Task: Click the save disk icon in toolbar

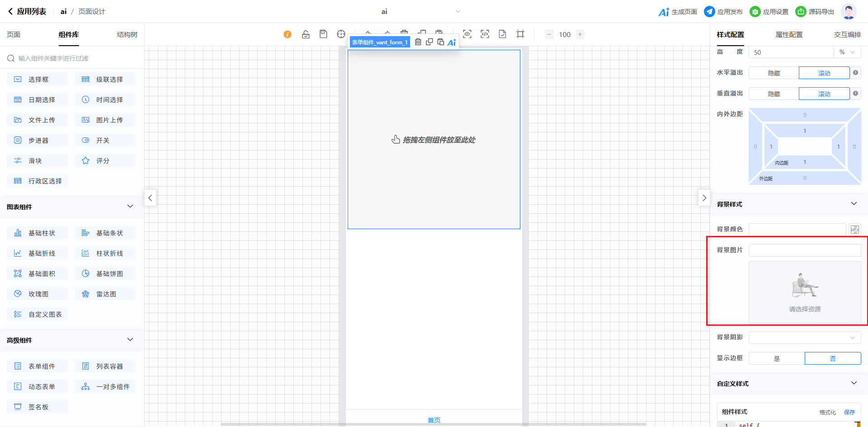Action: [x=323, y=34]
